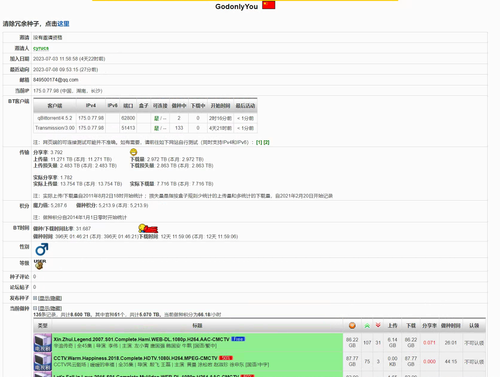Click port value 62800

(x=128, y=118)
